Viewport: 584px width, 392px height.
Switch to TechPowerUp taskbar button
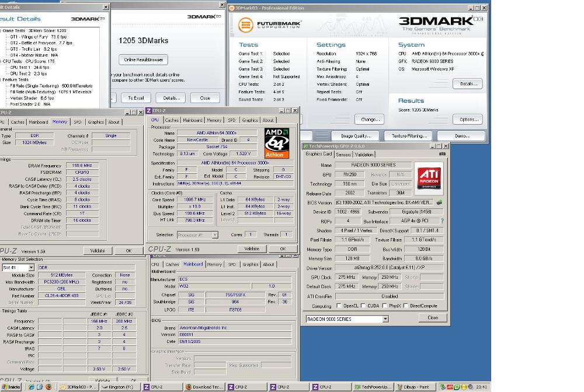tap(373, 387)
